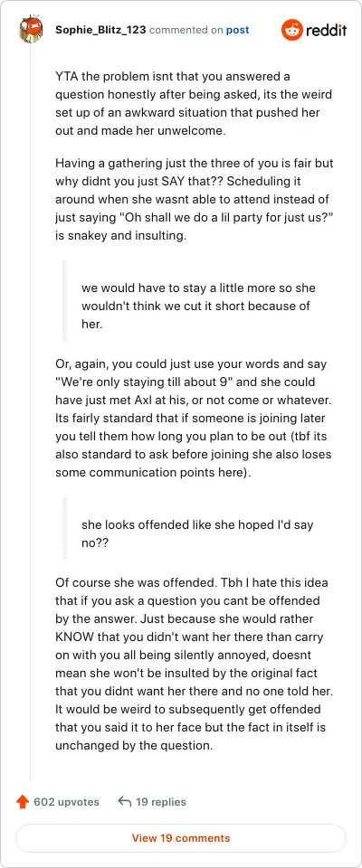
Task: Click the "commented on" header text
Action: pos(186,30)
